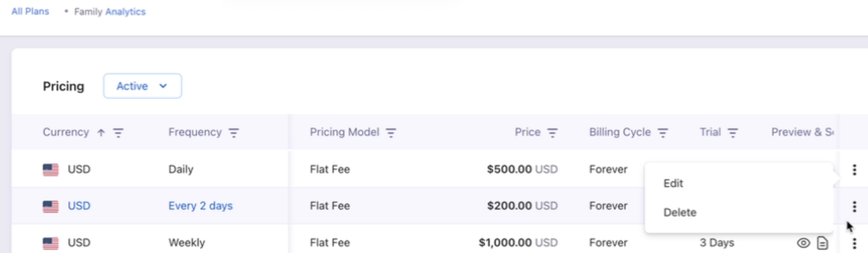The width and height of the screenshot is (868, 253).
Task: Select the $1,000.00 USD Weekly price cell
Action: (x=518, y=242)
